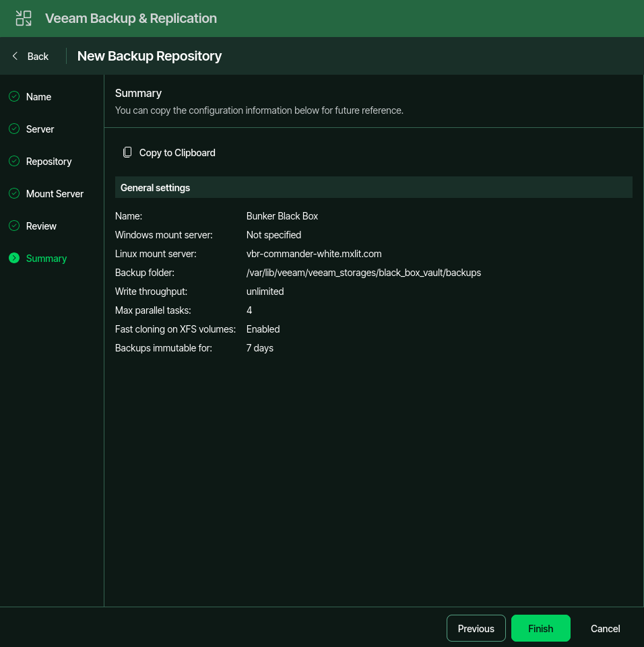The width and height of the screenshot is (644, 647).
Task: Click the Summary section heading in main pane
Action: [x=138, y=94]
